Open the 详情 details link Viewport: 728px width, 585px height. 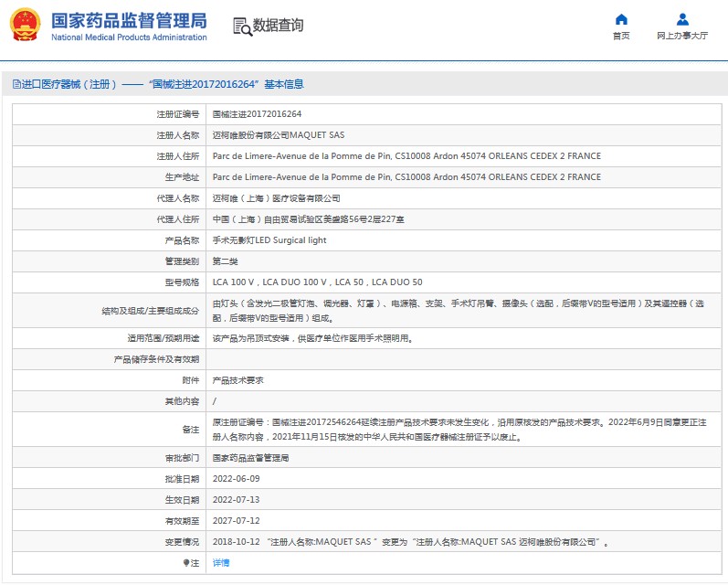(x=221, y=563)
